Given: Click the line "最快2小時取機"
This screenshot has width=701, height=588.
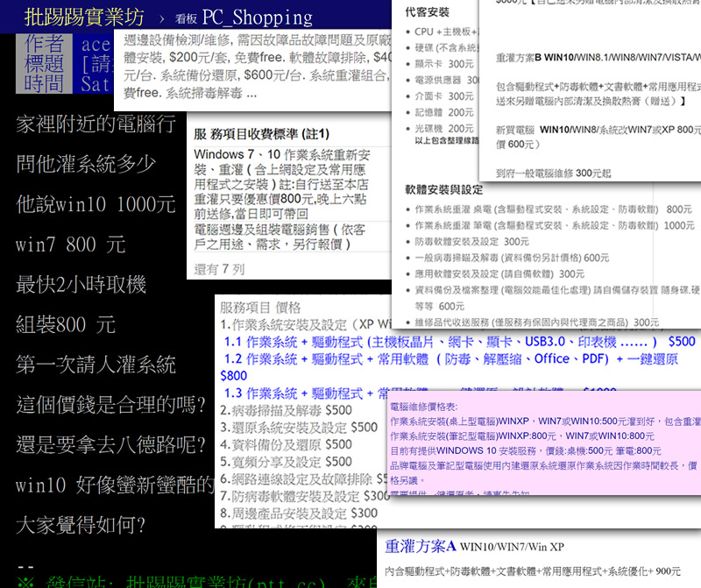Looking at the screenshot, I should (81, 285).
